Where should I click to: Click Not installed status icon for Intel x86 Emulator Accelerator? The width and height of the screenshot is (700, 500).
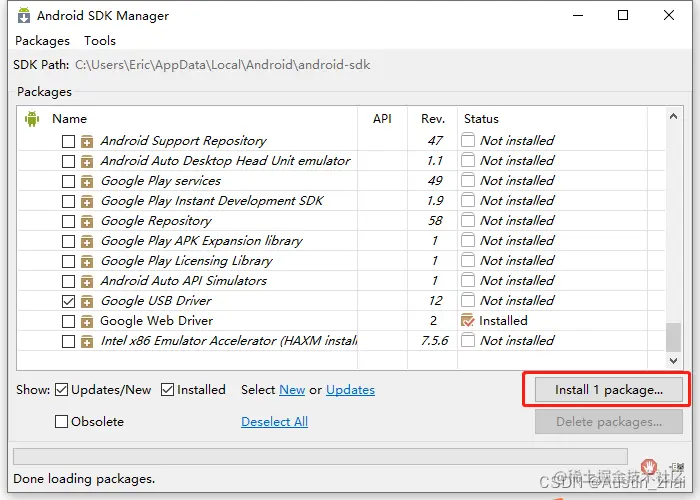[467, 340]
